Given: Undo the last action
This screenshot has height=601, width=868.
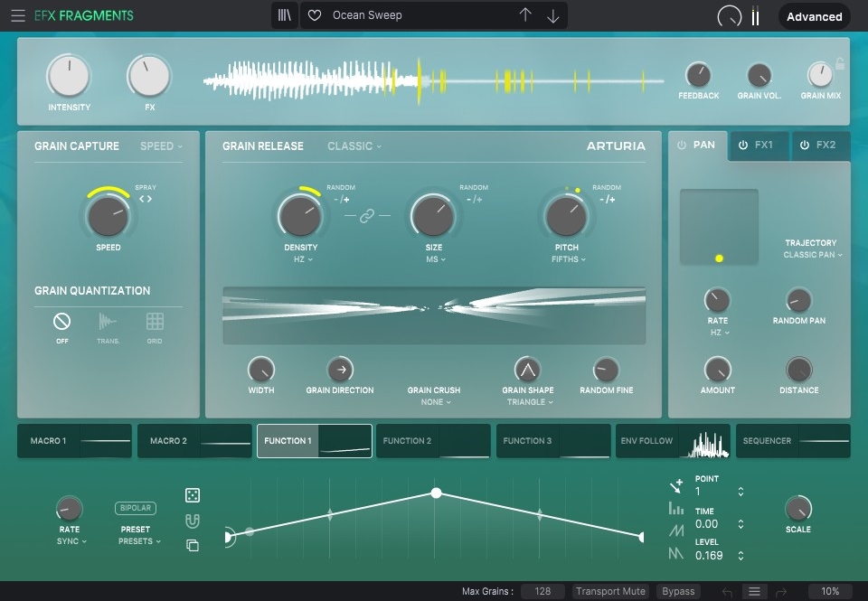Looking at the screenshot, I should tap(727, 592).
